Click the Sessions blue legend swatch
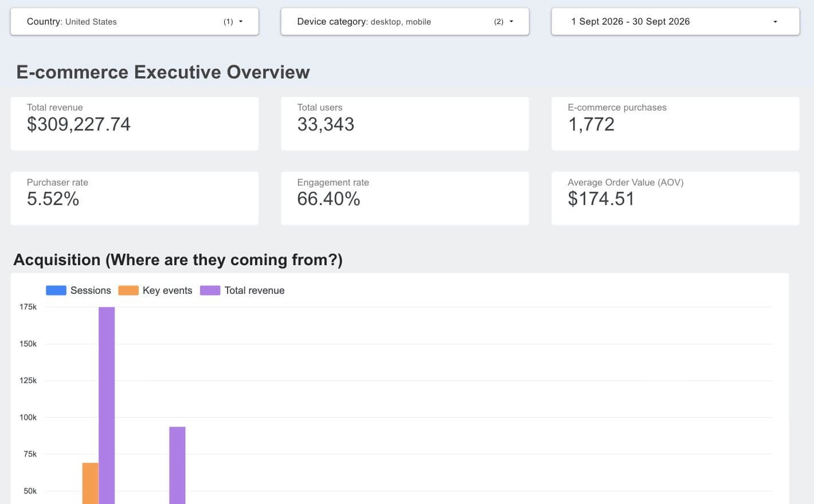Image resolution: width=814 pixels, height=504 pixels. point(56,290)
